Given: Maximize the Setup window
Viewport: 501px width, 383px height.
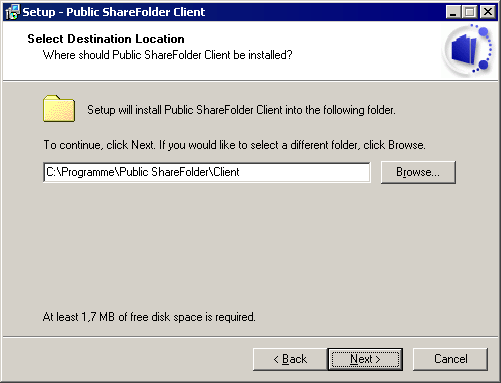Looking at the screenshot, I should (x=470, y=12).
